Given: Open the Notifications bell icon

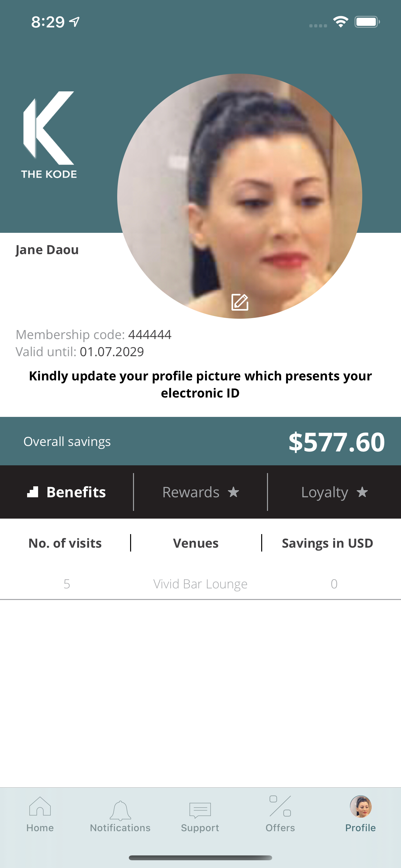Looking at the screenshot, I should pos(120,811).
